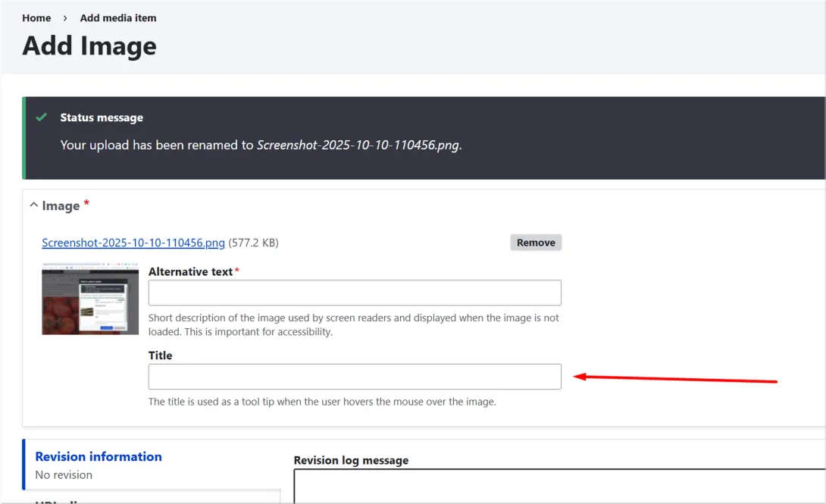Click the Status message heading text
The height and width of the screenshot is (504, 826).
click(102, 117)
